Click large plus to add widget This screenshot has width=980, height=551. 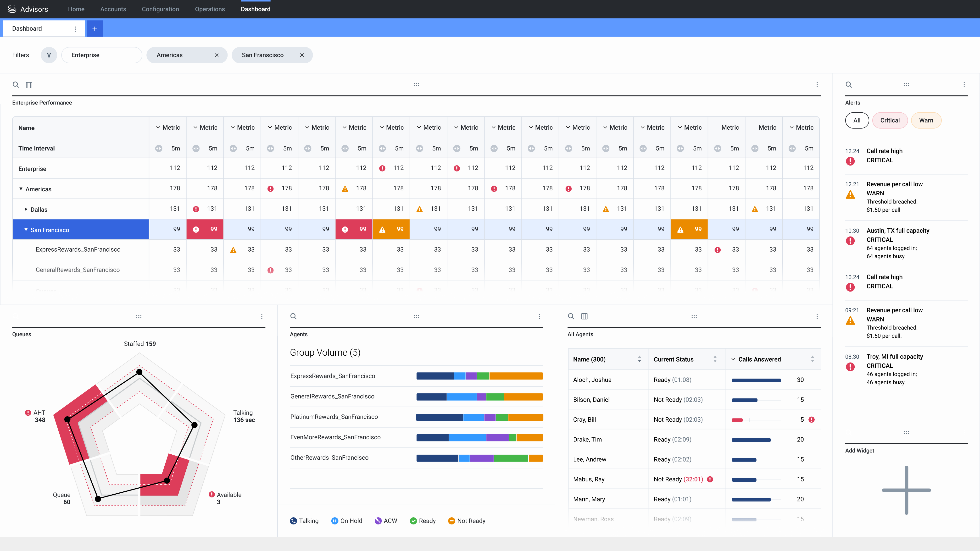coord(906,490)
